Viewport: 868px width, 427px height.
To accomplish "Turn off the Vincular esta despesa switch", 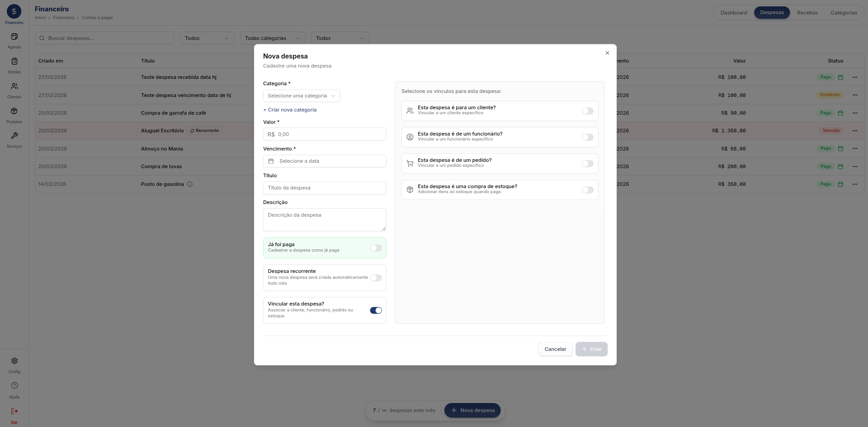I will tap(376, 311).
